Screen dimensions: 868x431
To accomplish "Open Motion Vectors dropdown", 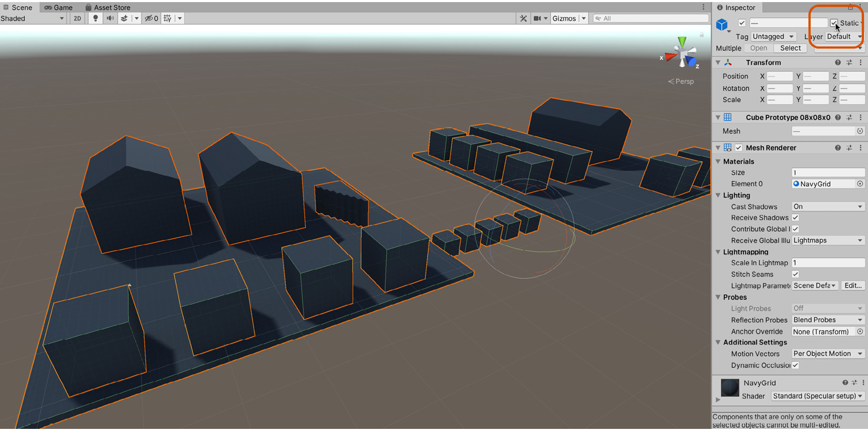I will (x=828, y=354).
